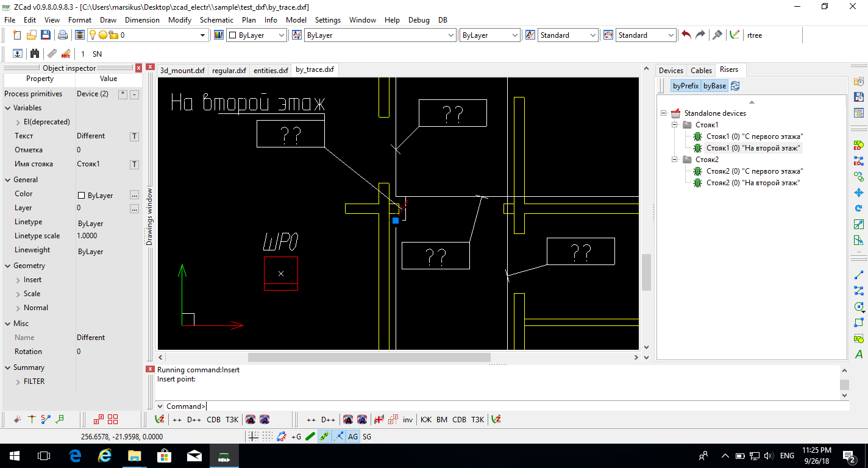Click the italic green A icon in right toolbar

pos(859,354)
